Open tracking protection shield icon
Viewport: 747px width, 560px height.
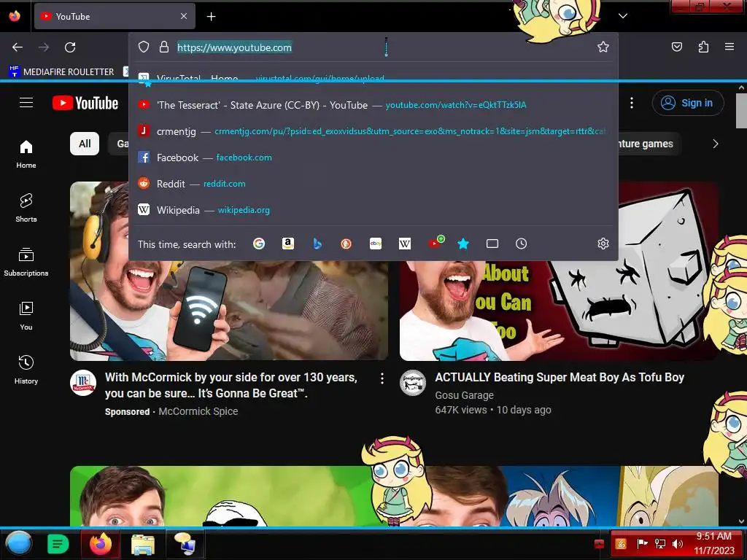click(144, 47)
